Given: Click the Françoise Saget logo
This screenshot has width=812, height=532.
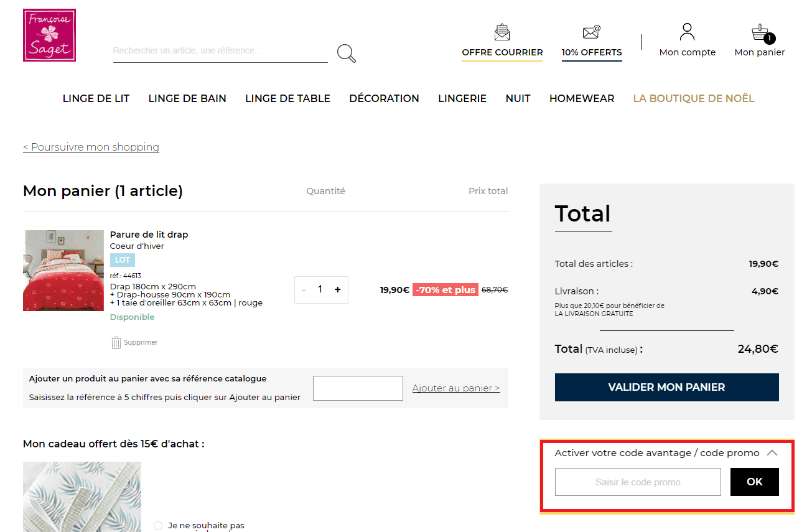Looking at the screenshot, I should [x=49, y=35].
